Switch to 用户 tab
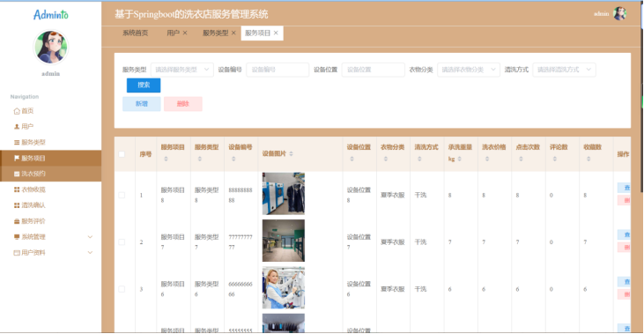The image size is (644, 334). coord(173,33)
